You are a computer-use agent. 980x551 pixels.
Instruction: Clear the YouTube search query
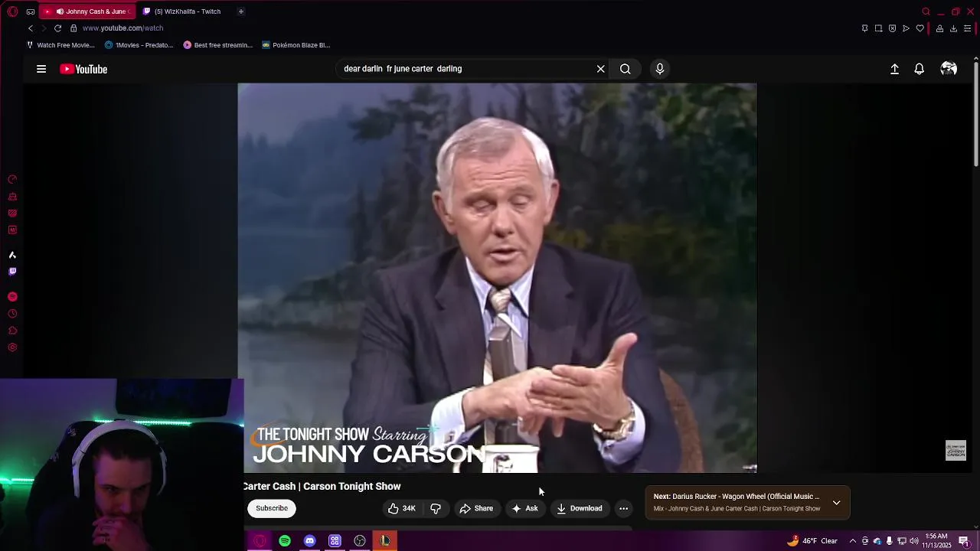(x=601, y=69)
